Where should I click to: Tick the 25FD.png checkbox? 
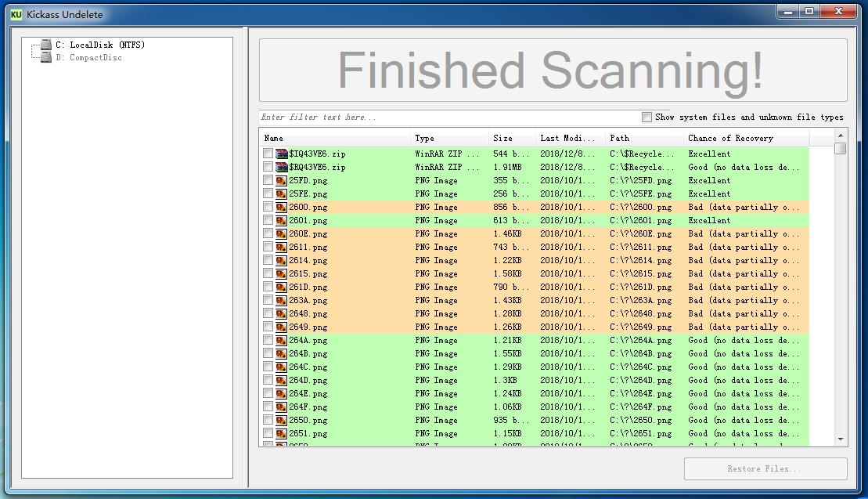click(x=268, y=180)
